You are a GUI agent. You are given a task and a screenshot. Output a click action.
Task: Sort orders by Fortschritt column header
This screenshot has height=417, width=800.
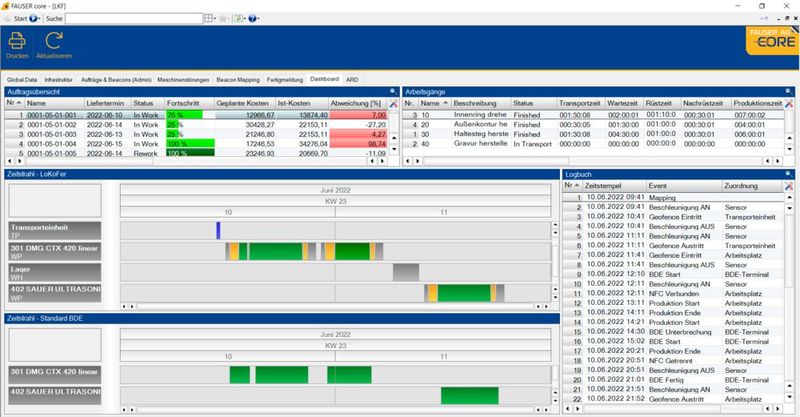(x=189, y=103)
